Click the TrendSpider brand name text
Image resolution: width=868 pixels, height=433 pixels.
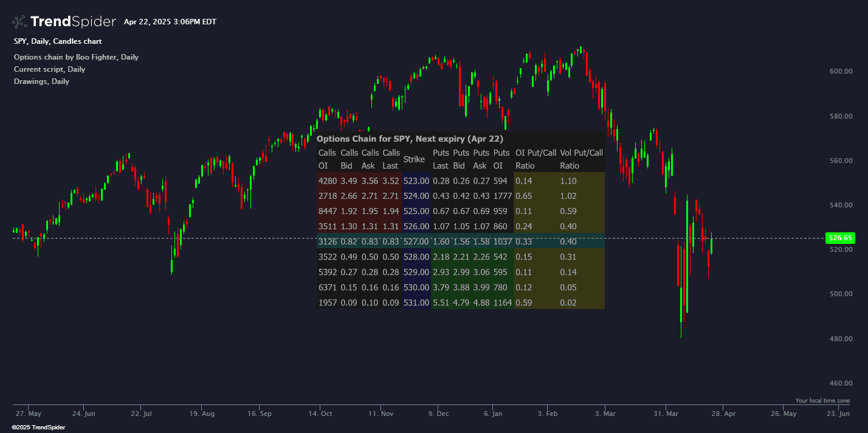pos(73,22)
